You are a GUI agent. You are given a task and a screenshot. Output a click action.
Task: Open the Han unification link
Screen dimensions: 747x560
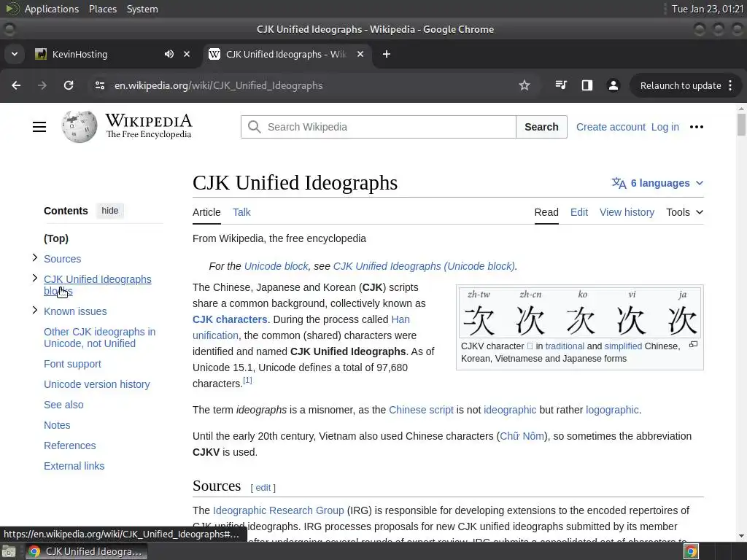point(301,327)
